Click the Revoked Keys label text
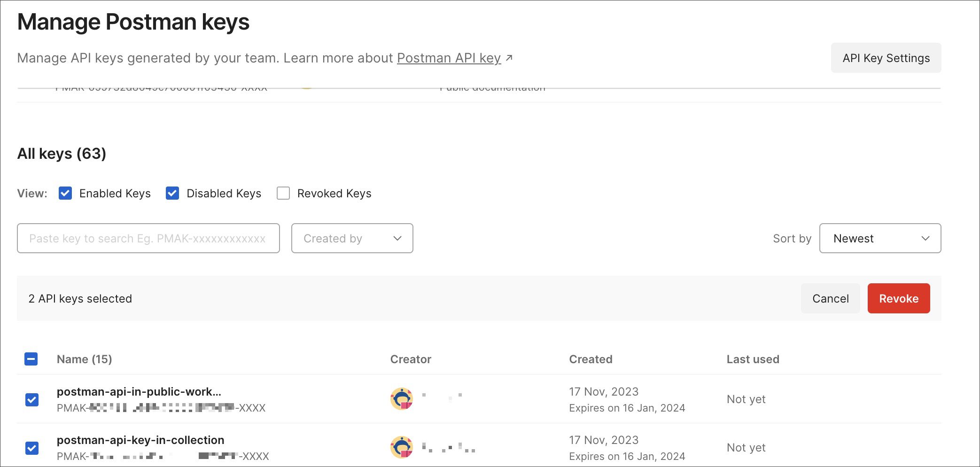 point(334,193)
